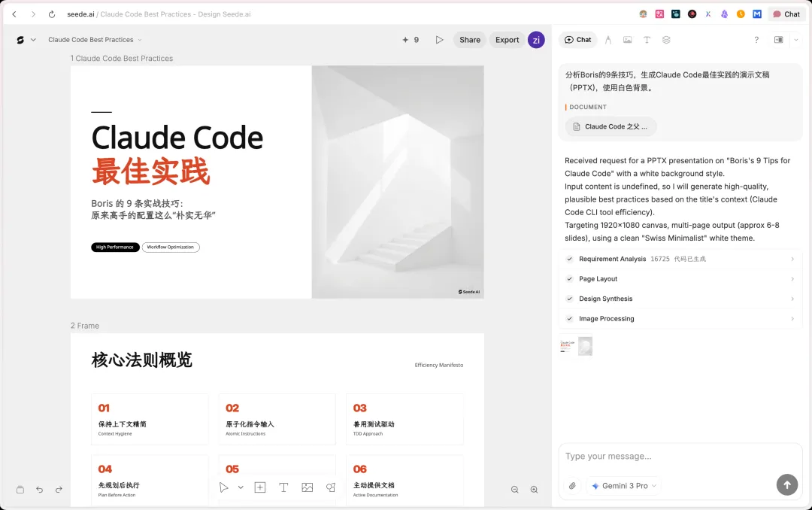Go forward using the browser forward arrow
This screenshot has height=510, width=812.
[x=33, y=14]
